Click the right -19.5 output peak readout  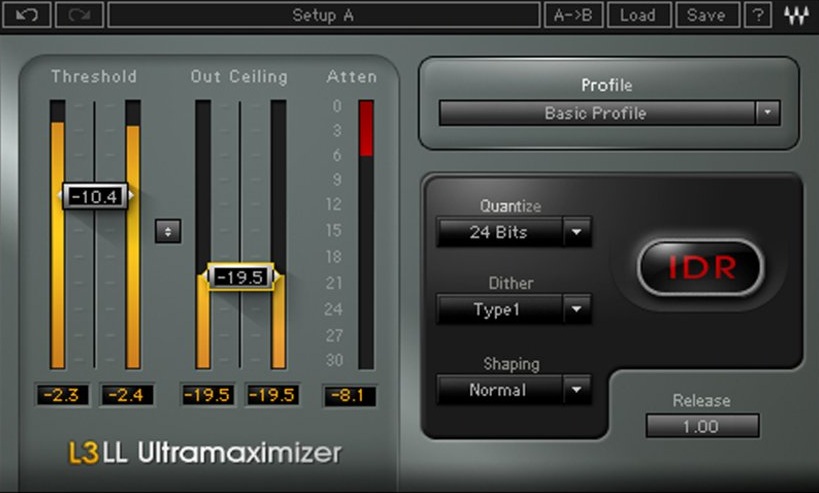pos(272,395)
